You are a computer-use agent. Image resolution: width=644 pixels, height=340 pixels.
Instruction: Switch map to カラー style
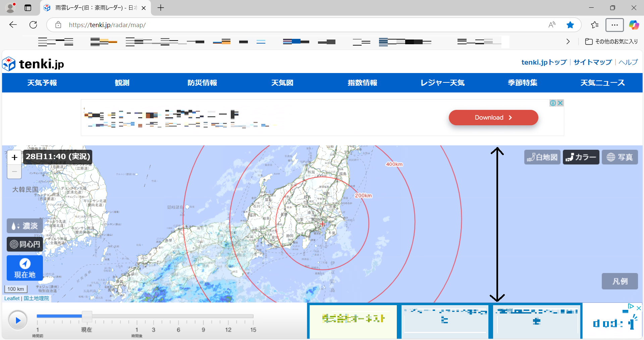581,157
